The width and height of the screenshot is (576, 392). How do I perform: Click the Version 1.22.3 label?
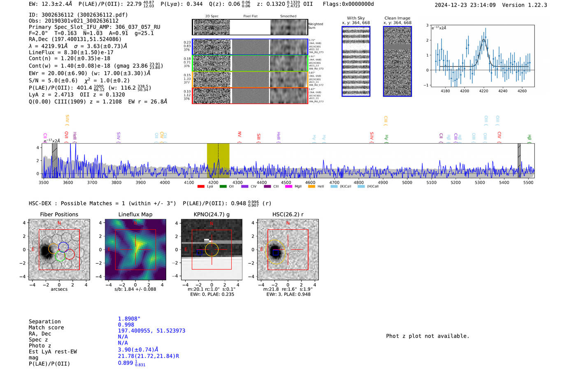click(x=525, y=5)
